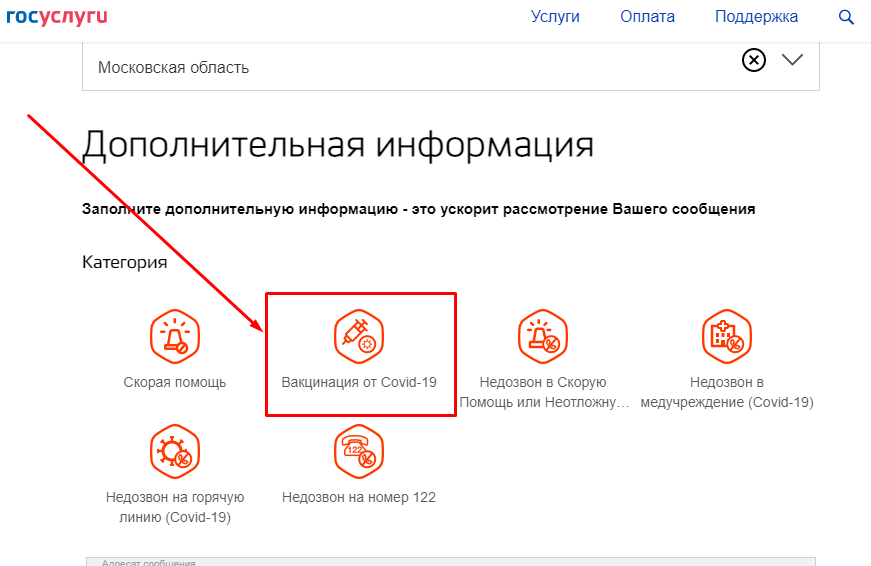Open the Оплата menu item
This screenshot has height=566, width=871.
647,17
